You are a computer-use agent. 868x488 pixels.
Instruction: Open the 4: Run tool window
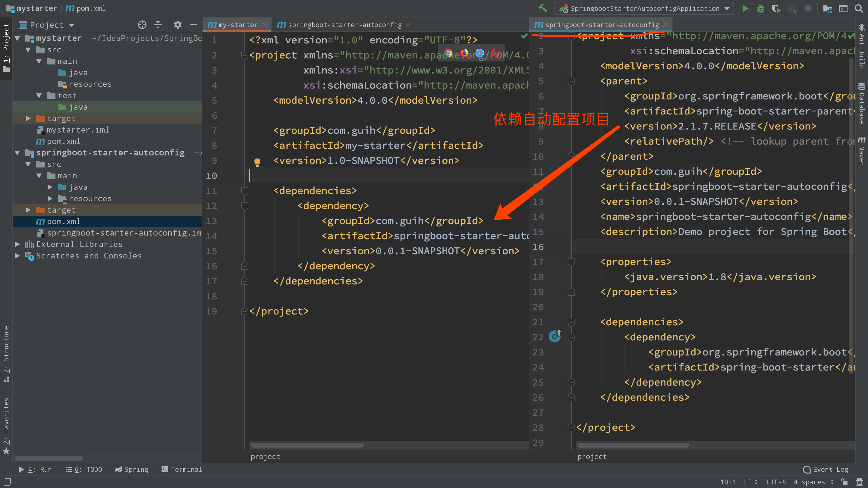(x=39, y=469)
